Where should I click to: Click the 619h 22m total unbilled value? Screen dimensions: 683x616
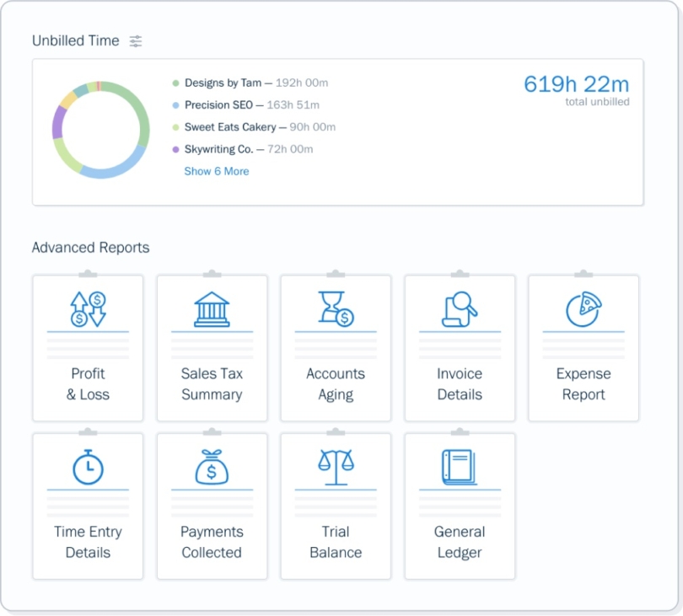coord(576,84)
